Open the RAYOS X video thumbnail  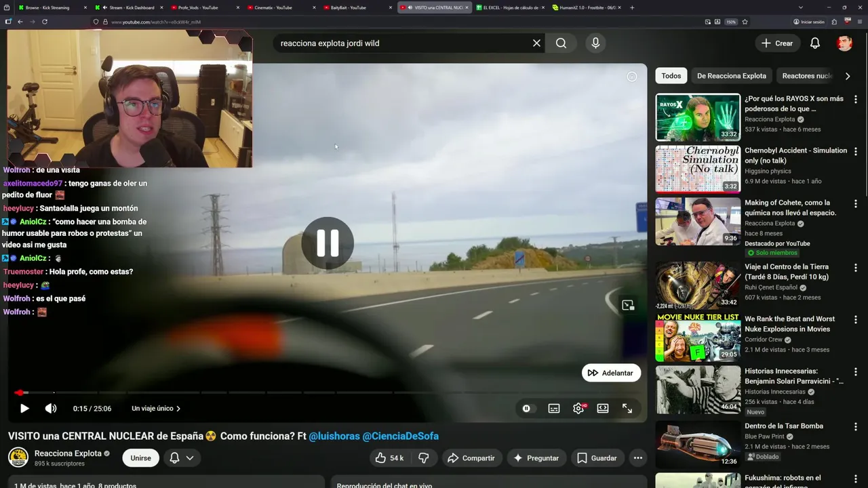tap(698, 117)
